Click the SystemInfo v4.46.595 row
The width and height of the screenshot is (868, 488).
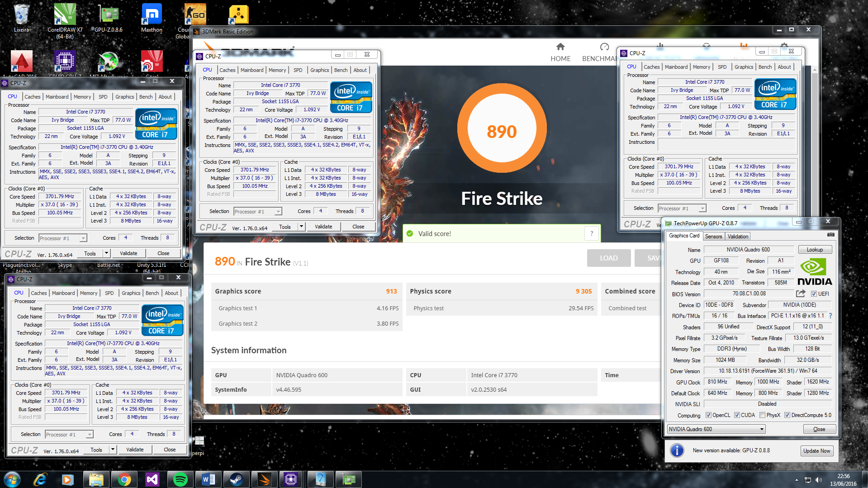click(307, 389)
